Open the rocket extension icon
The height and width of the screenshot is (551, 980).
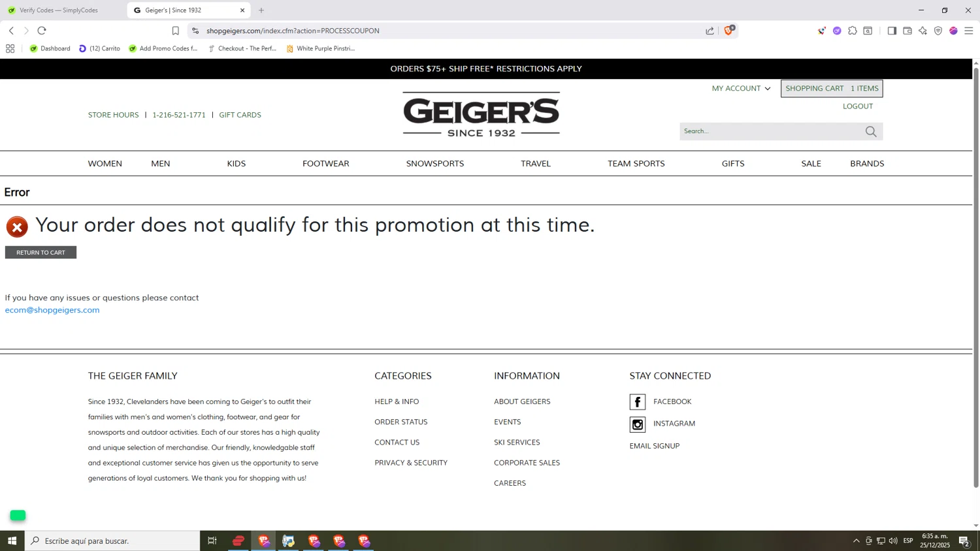tap(821, 31)
